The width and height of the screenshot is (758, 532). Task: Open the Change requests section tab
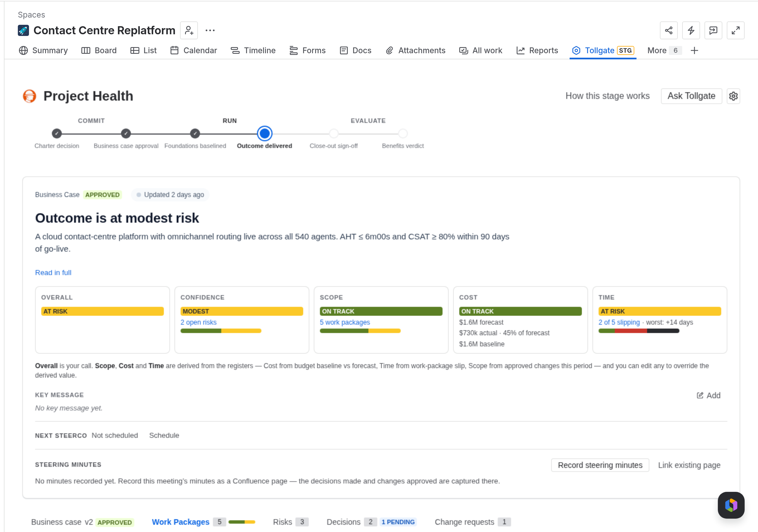(473, 522)
